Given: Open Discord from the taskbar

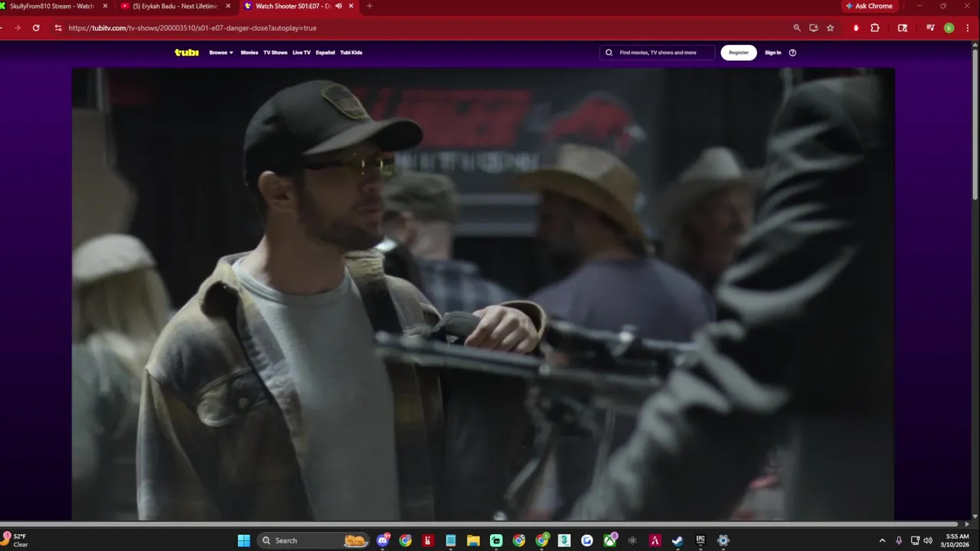Looking at the screenshot, I should [x=383, y=540].
